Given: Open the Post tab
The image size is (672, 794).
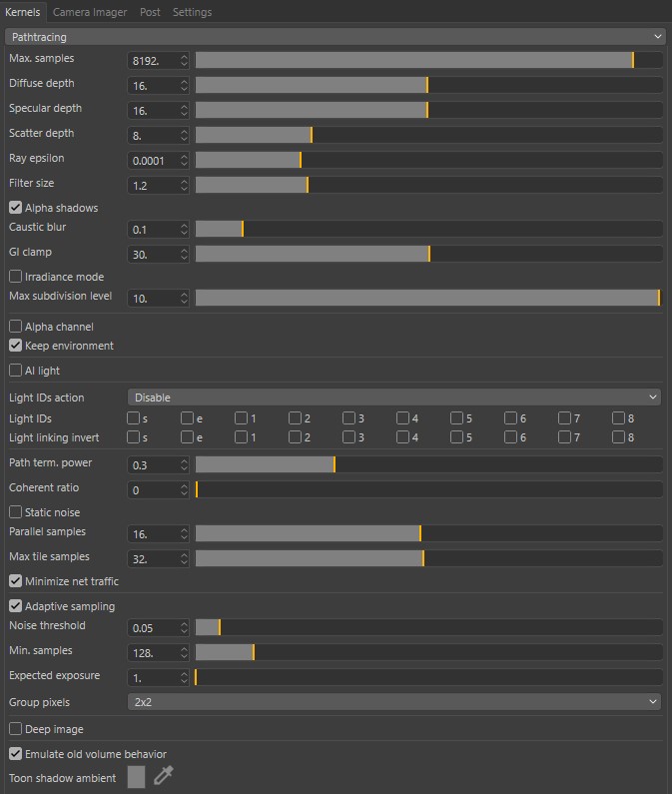Looking at the screenshot, I should click(150, 12).
